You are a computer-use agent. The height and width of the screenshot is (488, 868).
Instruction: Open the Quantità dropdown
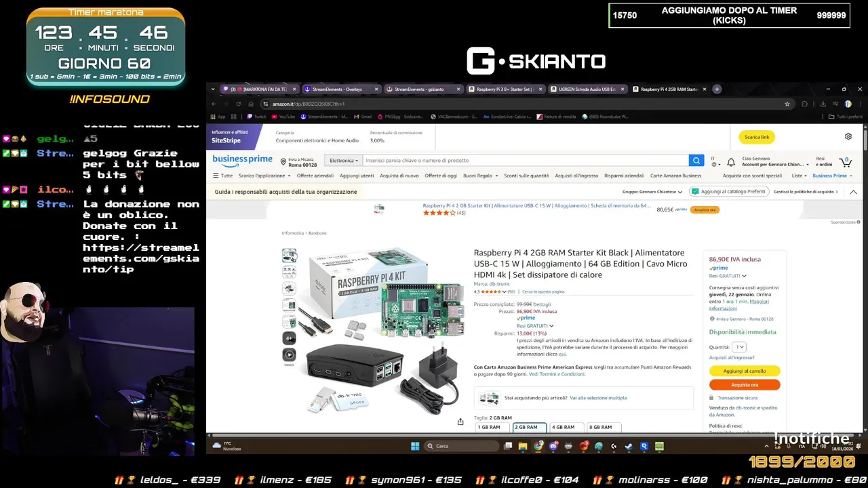point(739,347)
